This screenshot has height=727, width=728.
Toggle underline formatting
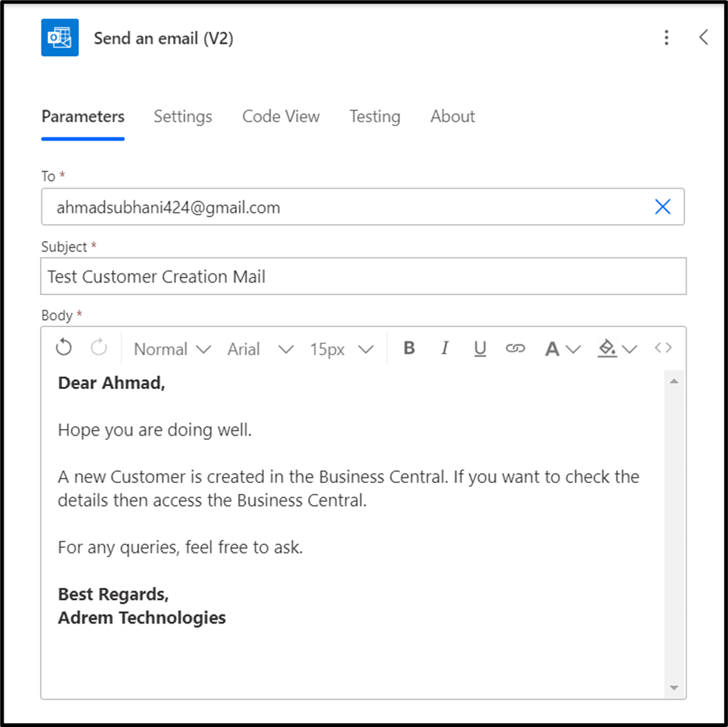480,348
